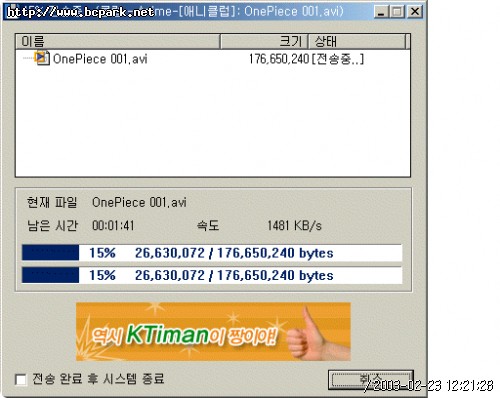The image size is (500, 398).
Task: Click the 크기 column header
Action: (x=264, y=41)
